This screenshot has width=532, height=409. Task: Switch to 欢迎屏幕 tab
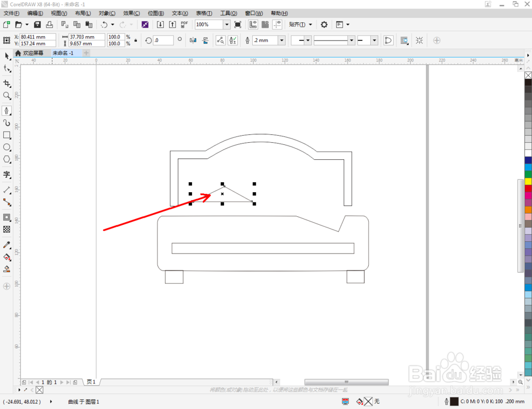point(29,53)
